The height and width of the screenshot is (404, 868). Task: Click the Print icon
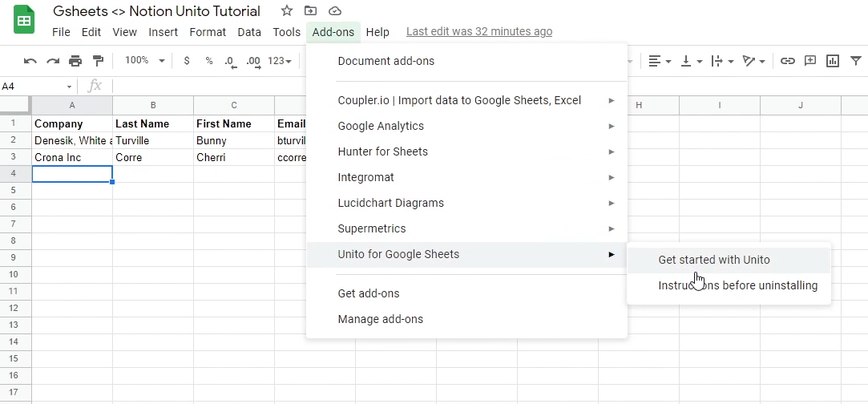[x=75, y=61]
